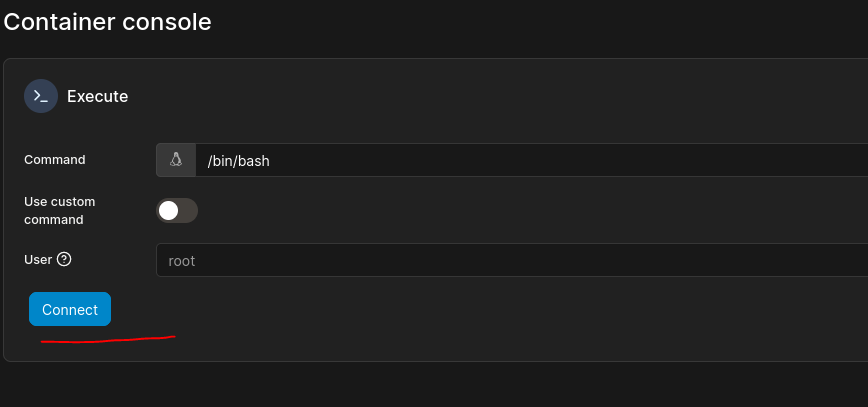Click the red underline below Connect
The height and width of the screenshot is (407, 868).
(x=108, y=339)
